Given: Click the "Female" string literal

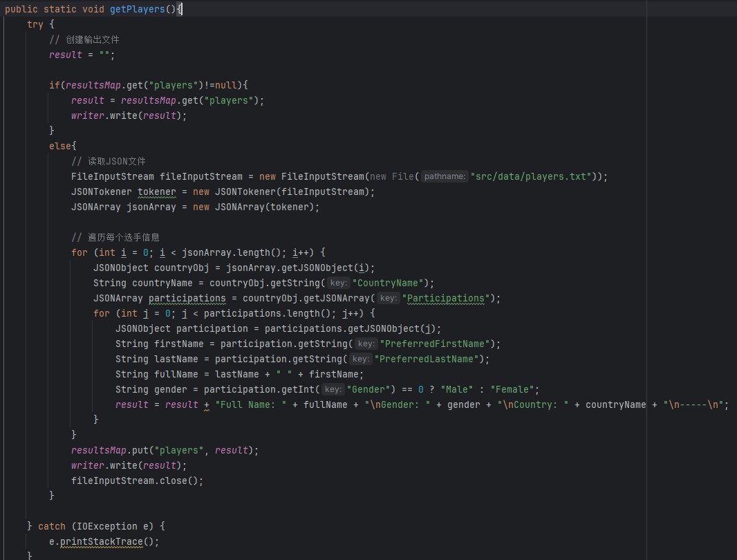Looking at the screenshot, I should pyautogui.click(x=512, y=389).
